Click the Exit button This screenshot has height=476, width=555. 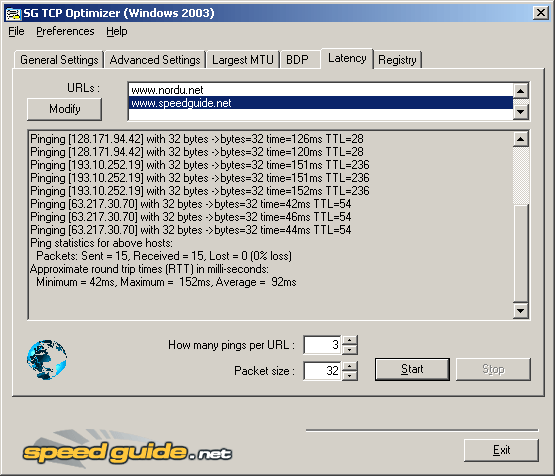pyautogui.click(x=502, y=450)
